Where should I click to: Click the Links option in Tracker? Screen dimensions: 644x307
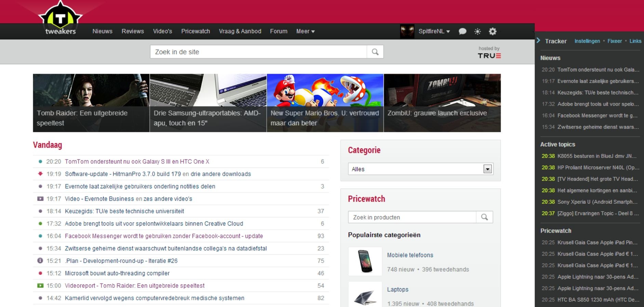[x=635, y=41]
